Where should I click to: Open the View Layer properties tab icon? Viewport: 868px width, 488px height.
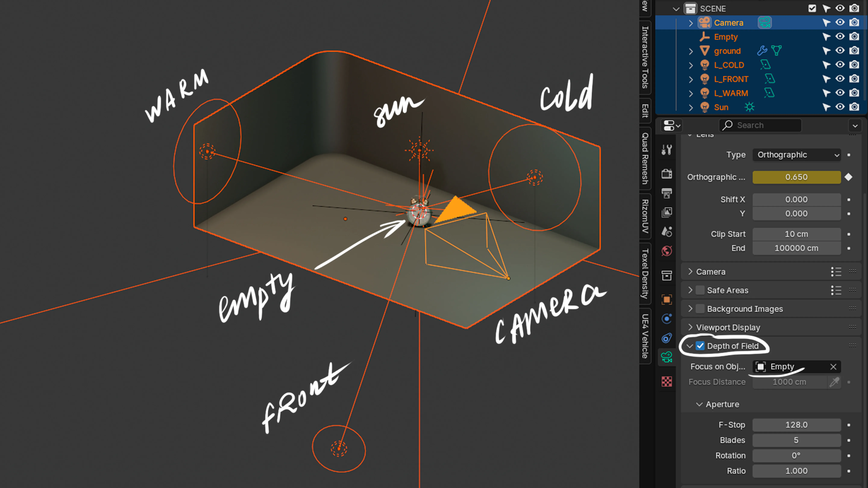tap(667, 212)
